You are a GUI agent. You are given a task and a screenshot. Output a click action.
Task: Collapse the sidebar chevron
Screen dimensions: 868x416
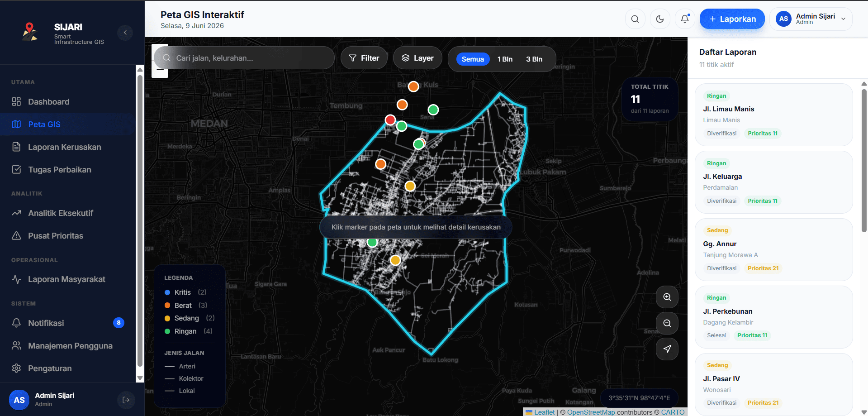coord(125,33)
